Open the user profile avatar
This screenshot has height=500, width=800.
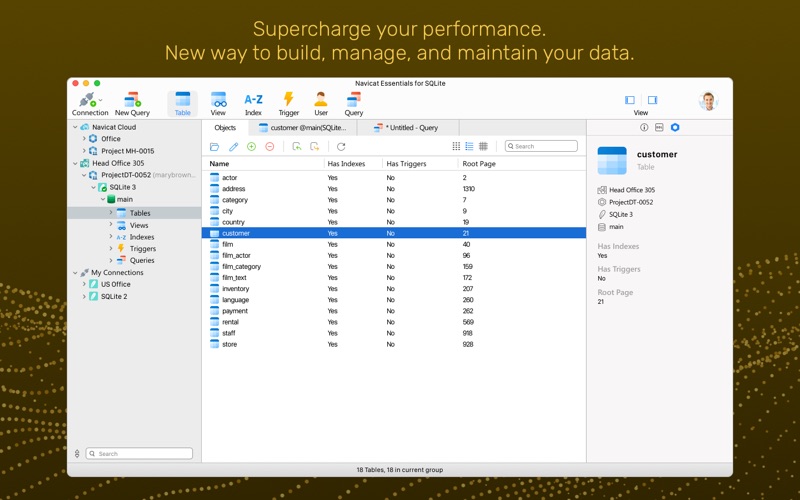coord(708,101)
